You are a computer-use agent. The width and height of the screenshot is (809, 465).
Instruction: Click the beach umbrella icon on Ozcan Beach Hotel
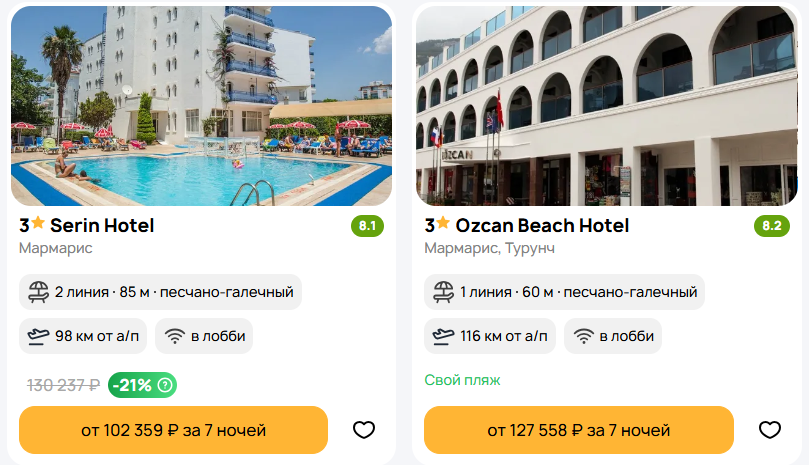click(x=443, y=292)
